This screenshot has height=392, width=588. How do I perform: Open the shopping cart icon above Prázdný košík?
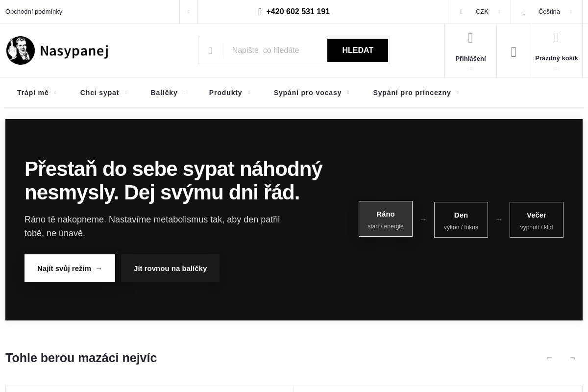(x=556, y=37)
